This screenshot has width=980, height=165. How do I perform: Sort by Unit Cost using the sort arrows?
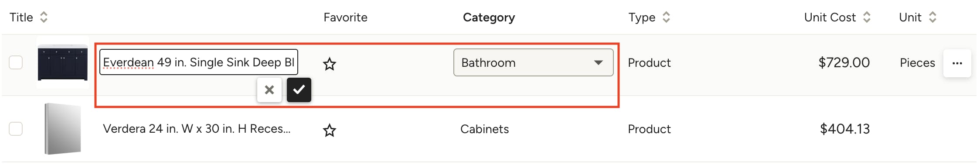click(867, 17)
